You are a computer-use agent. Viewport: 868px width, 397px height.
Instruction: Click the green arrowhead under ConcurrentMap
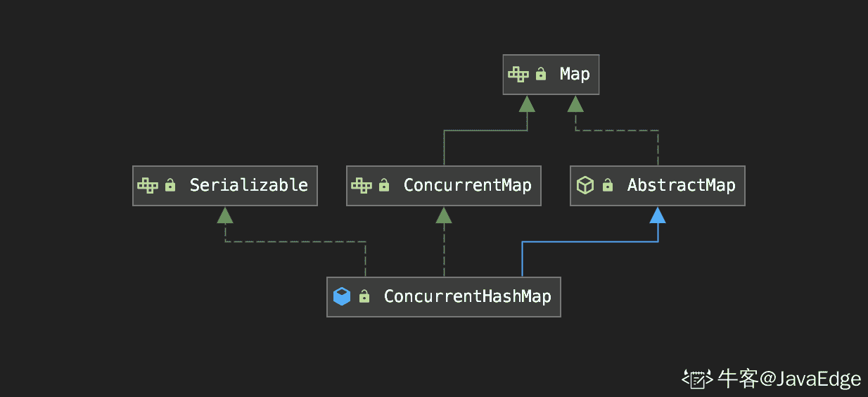[443, 215]
